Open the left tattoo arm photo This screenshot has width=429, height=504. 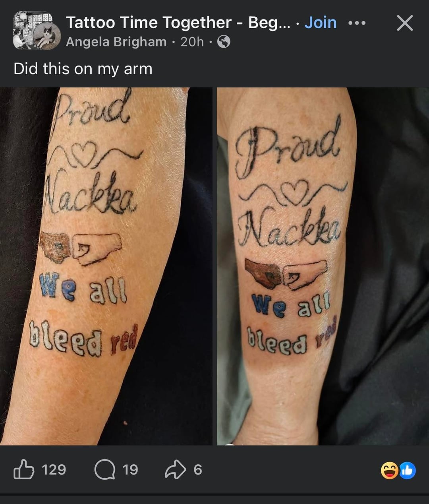coord(106,266)
